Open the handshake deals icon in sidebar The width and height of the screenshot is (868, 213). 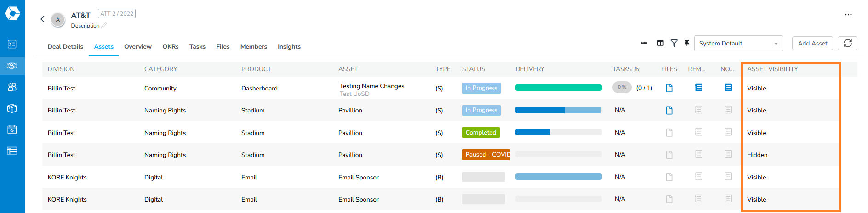coord(12,66)
